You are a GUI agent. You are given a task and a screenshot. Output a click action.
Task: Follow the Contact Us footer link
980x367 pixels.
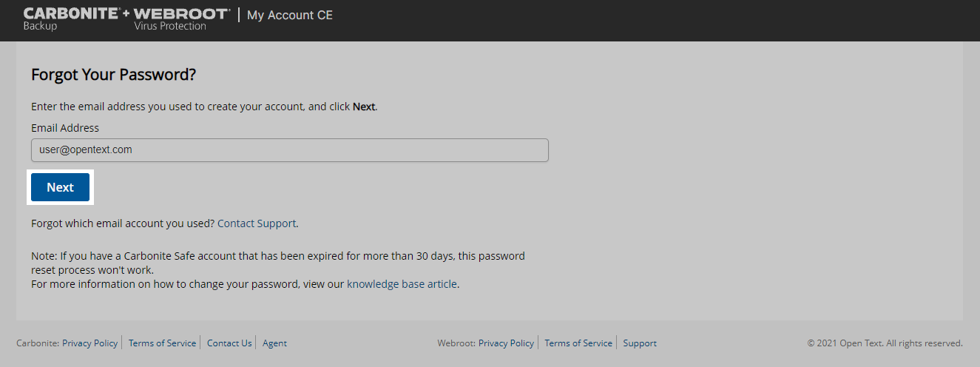point(229,343)
